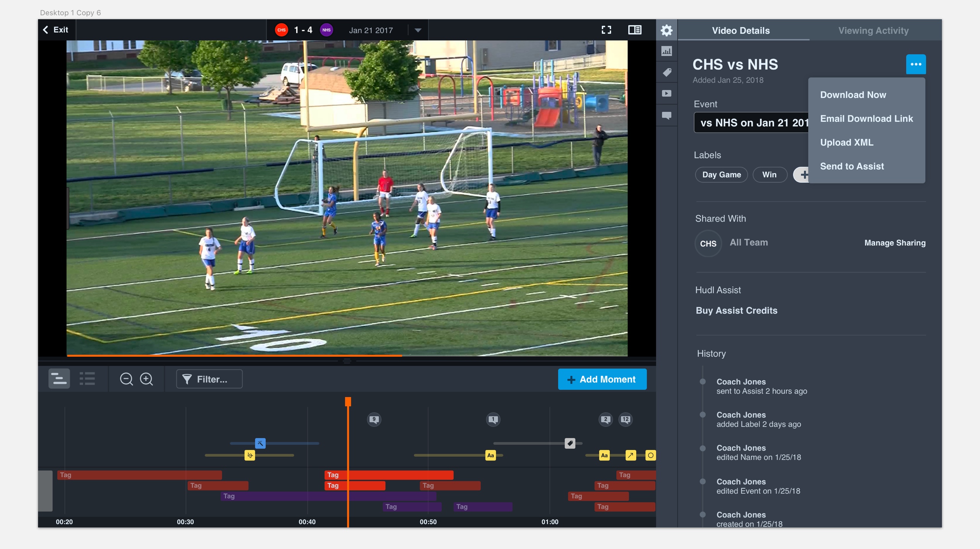
Task: Click the CHS vs NHS title
Action: pos(735,64)
